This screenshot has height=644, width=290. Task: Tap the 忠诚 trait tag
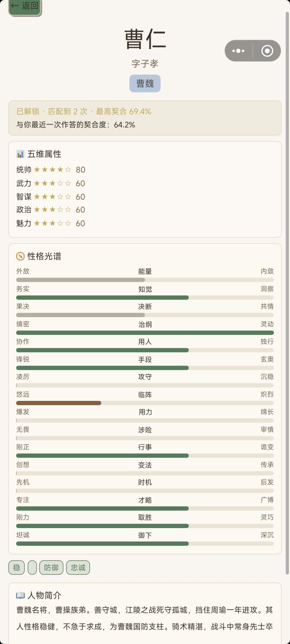(x=78, y=568)
